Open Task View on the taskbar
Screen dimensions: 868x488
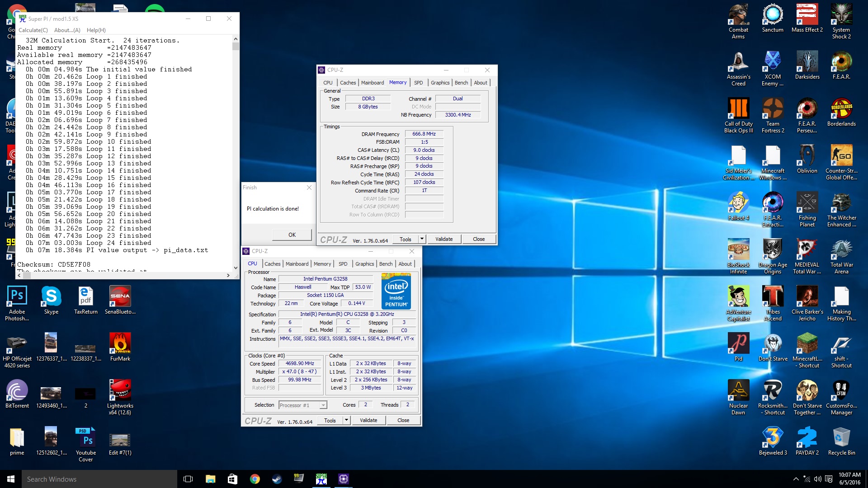pos(188,479)
